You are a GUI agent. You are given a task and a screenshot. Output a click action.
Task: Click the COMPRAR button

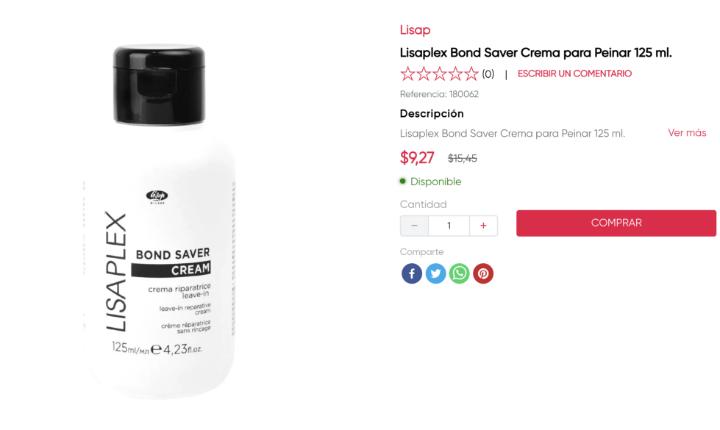tap(616, 223)
